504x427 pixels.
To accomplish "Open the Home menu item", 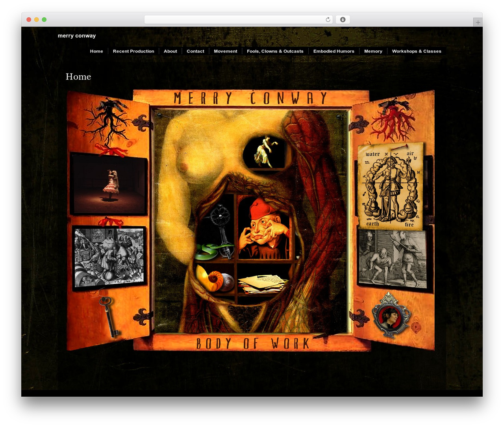I will (x=96, y=51).
